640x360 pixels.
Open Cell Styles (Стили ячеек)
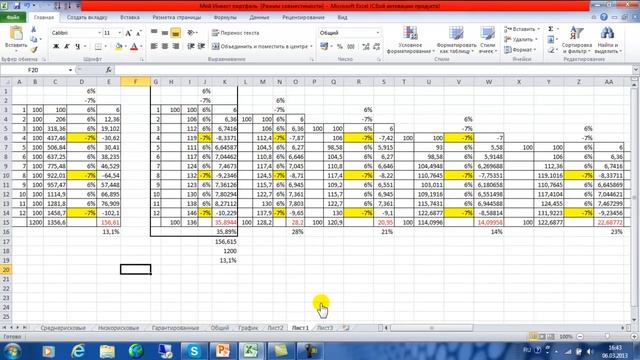click(x=487, y=40)
